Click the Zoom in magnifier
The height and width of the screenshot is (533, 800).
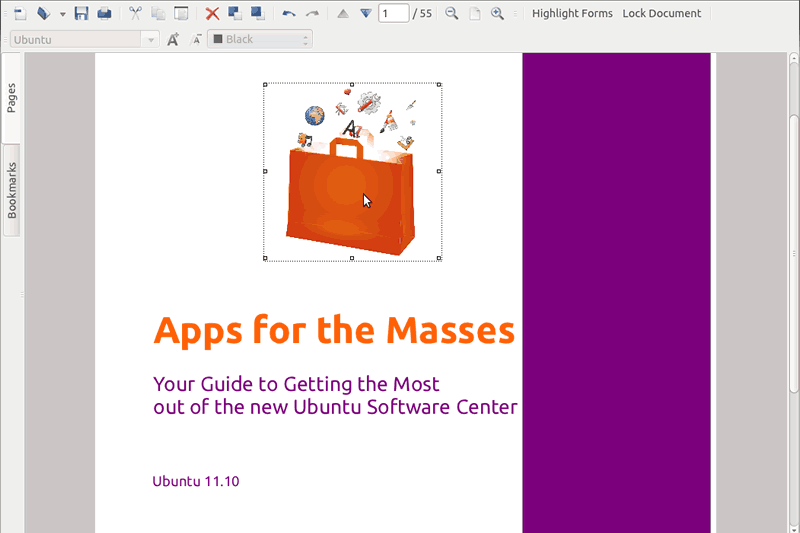point(497,14)
